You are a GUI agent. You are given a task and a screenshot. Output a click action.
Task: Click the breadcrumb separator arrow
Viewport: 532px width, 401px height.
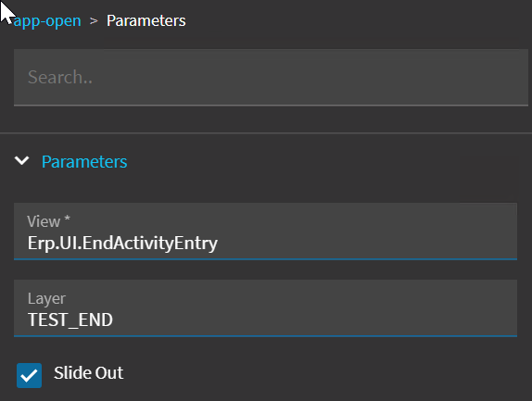[94, 21]
